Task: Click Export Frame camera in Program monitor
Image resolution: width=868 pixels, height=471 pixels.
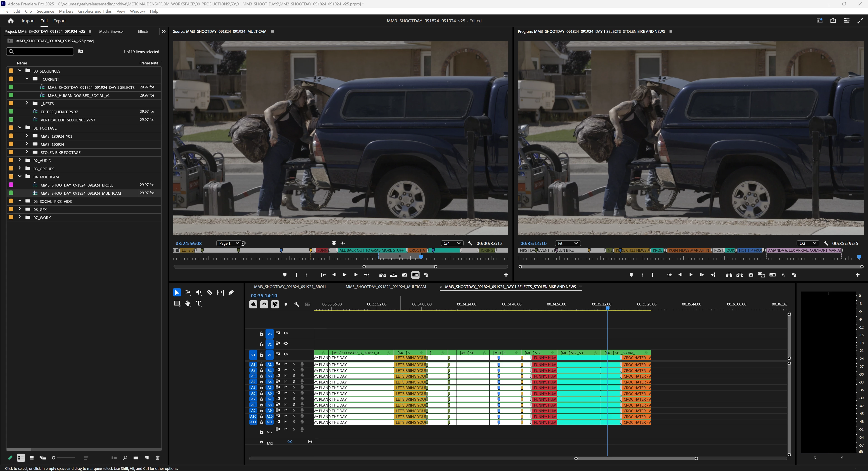Action: tap(751, 275)
